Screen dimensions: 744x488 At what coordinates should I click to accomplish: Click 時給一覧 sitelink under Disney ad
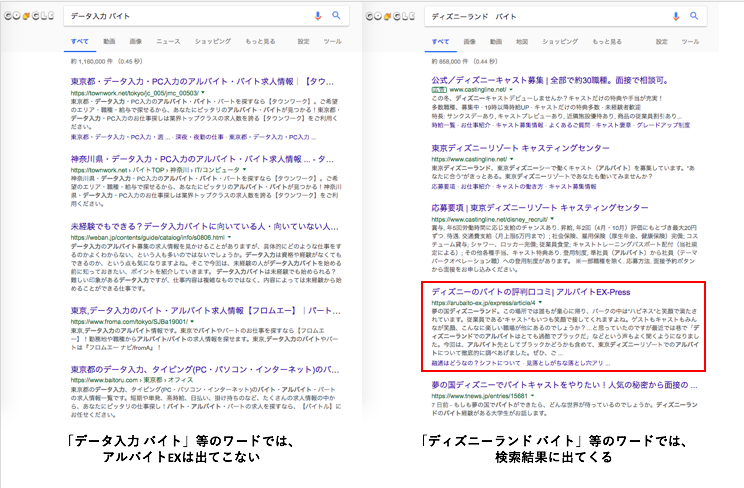[443, 125]
